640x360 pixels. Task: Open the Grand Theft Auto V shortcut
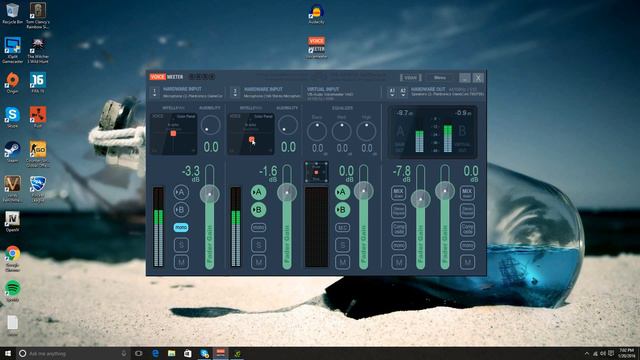12,189
